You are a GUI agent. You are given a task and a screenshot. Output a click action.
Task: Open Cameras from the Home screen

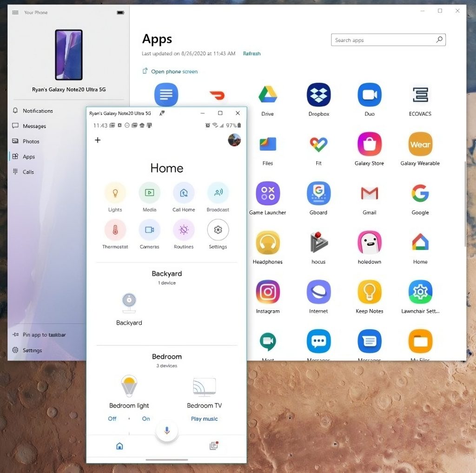pyautogui.click(x=149, y=230)
